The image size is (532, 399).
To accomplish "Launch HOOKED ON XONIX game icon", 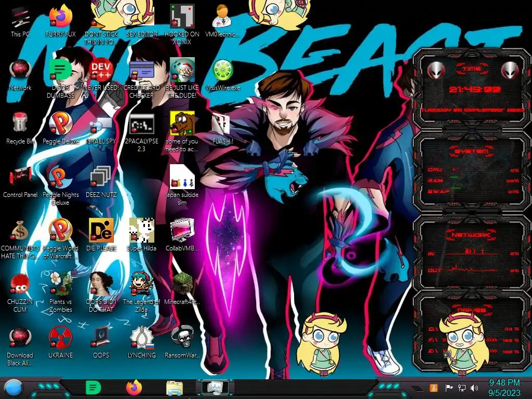I will (x=182, y=24).
